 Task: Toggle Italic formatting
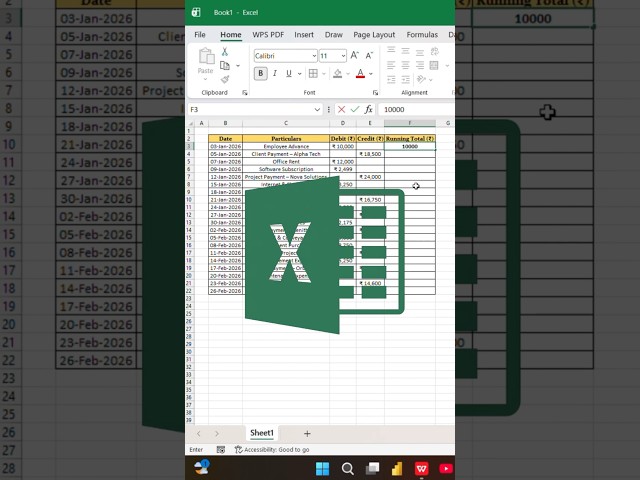tap(275, 73)
